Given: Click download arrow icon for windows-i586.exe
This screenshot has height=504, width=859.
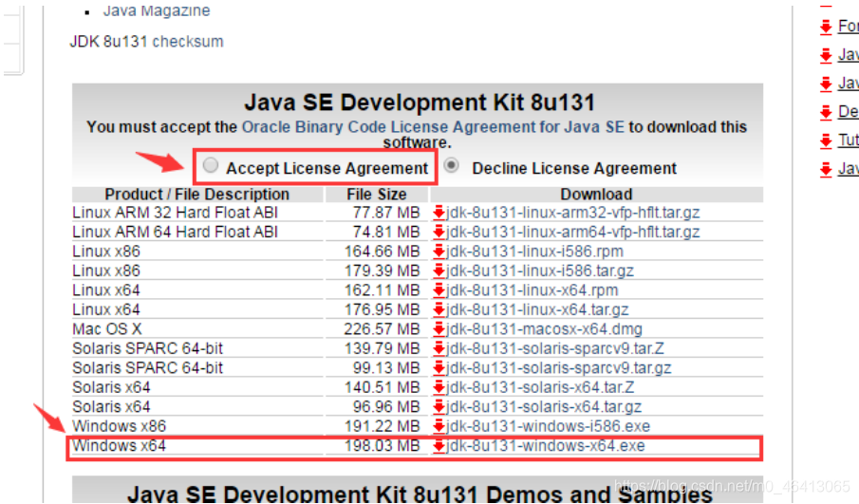Looking at the screenshot, I should [439, 426].
